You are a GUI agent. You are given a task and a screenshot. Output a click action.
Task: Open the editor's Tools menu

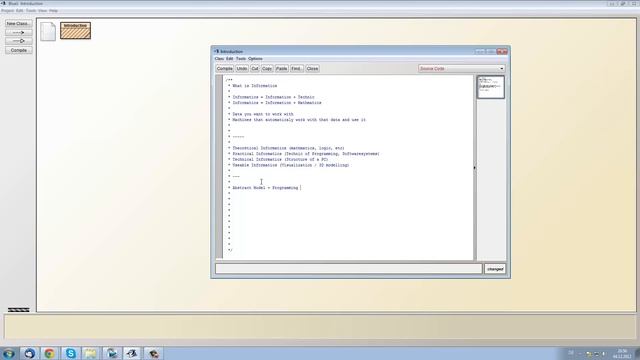coord(241,59)
